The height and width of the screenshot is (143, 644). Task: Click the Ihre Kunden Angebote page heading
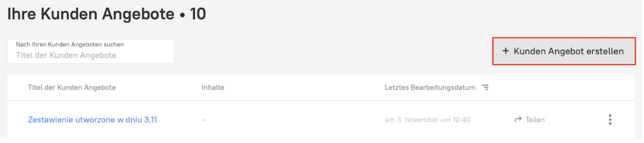tap(91, 14)
